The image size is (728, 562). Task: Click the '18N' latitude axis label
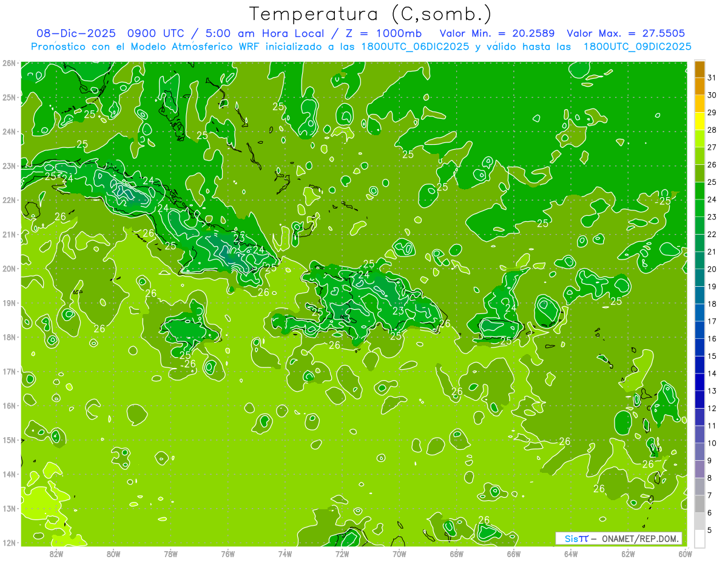[x=8, y=337]
